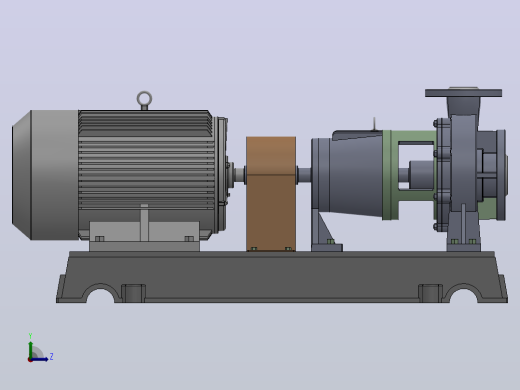Screen dimensions: 520x390
Task: Select the lifting eye bolt atop the motor
Action: tap(144, 100)
